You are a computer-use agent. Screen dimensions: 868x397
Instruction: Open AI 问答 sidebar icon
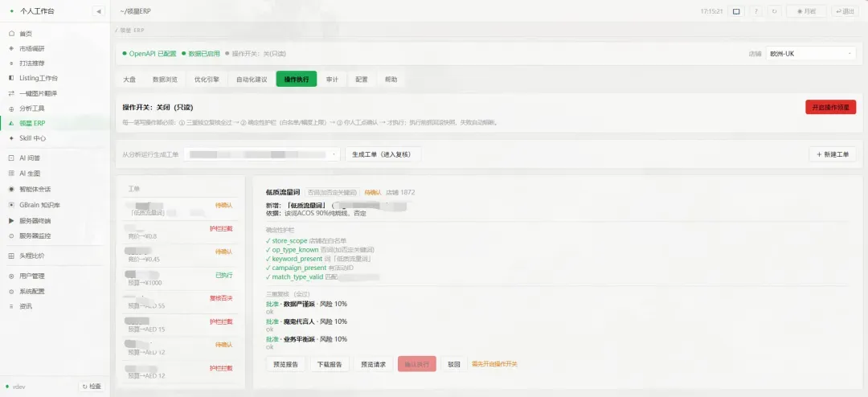11,158
